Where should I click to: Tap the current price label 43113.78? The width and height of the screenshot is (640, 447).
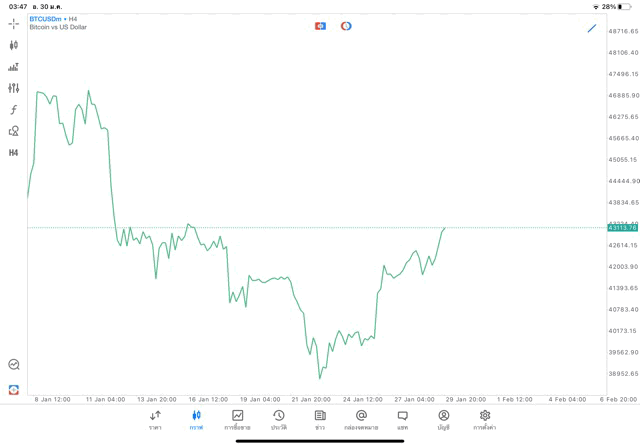(x=622, y=228)
